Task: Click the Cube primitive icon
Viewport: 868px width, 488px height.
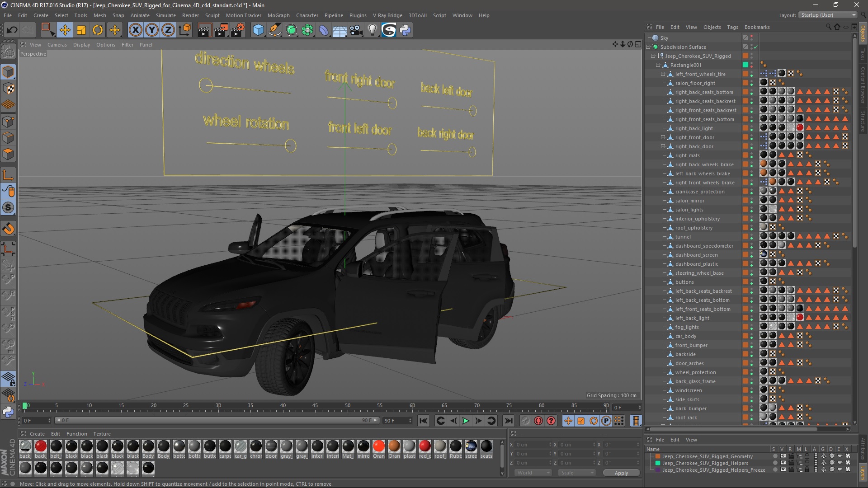Action: 258,30
